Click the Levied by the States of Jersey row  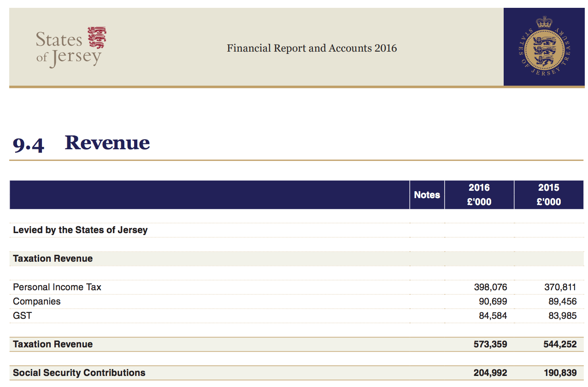80,230
